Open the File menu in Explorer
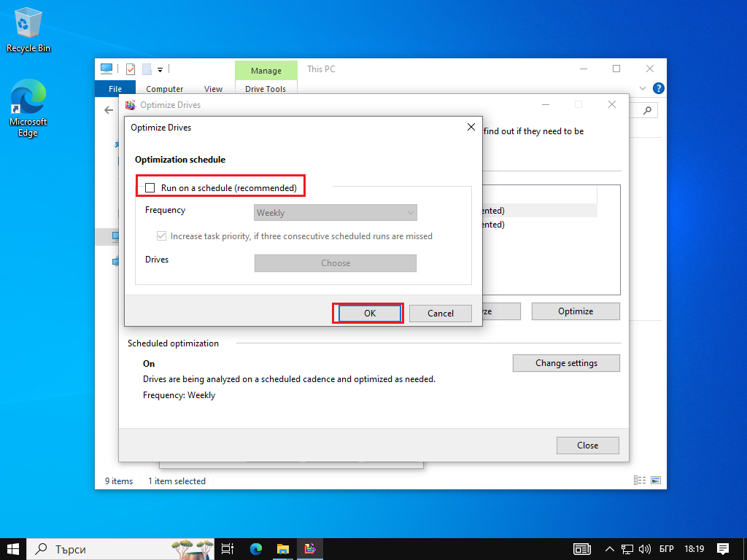This screenshot has height=560, width=747. [x=115, y=89]
